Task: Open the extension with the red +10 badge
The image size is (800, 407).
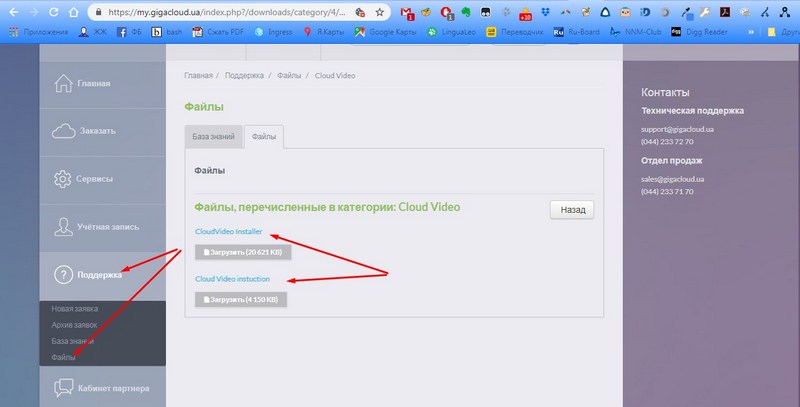Action: click(x=525, y=13)
